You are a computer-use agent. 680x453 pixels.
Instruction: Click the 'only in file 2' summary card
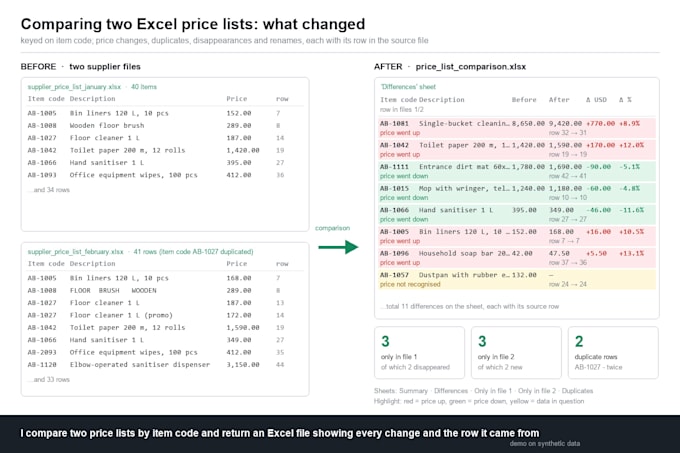pyautogui.click(x=516, y=352)
